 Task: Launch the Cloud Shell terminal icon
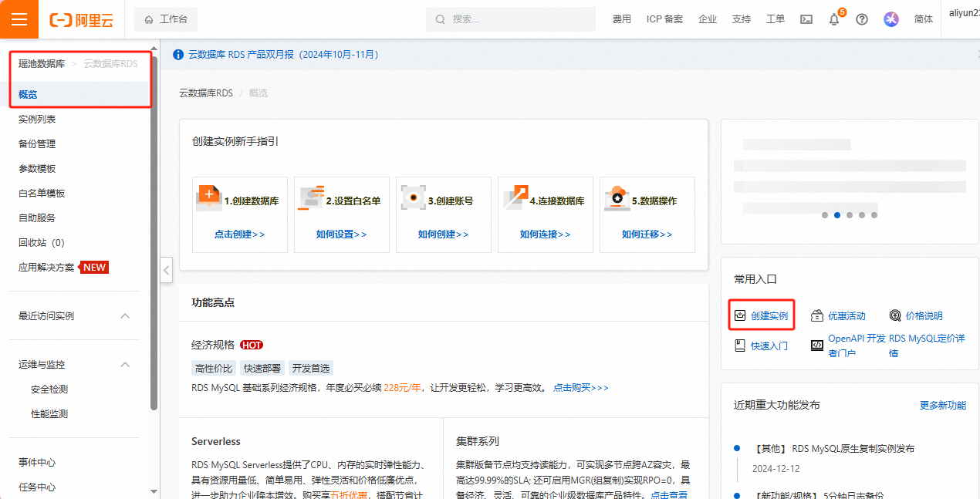tap(806, 19)
